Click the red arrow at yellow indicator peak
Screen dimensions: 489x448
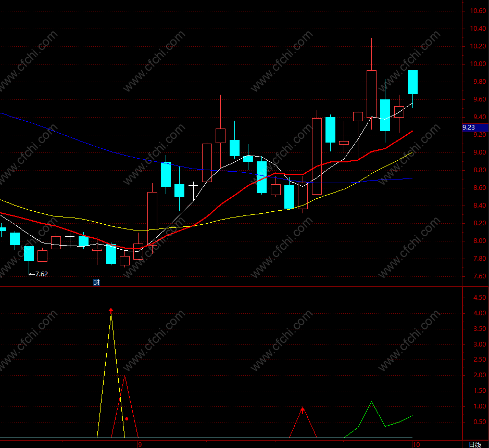click(111, 310)
